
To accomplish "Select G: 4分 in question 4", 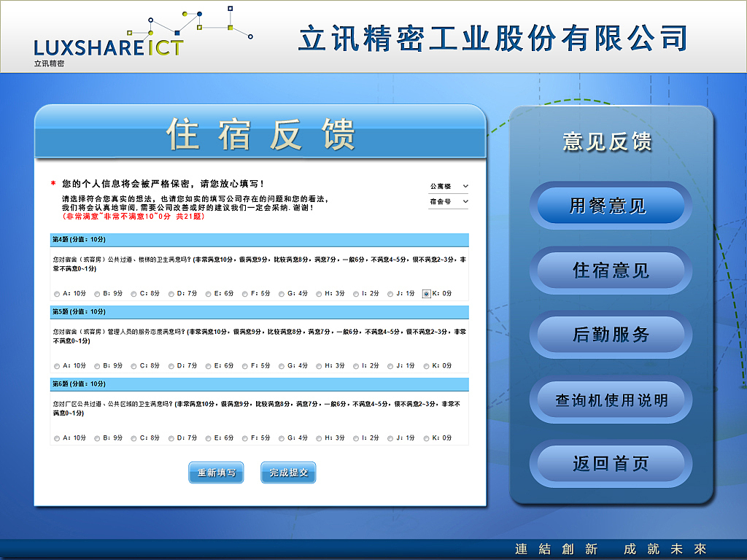I will 282,294.
